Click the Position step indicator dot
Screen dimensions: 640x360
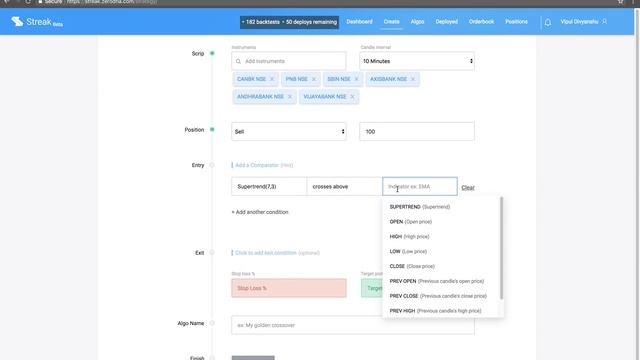coord(212,130)
